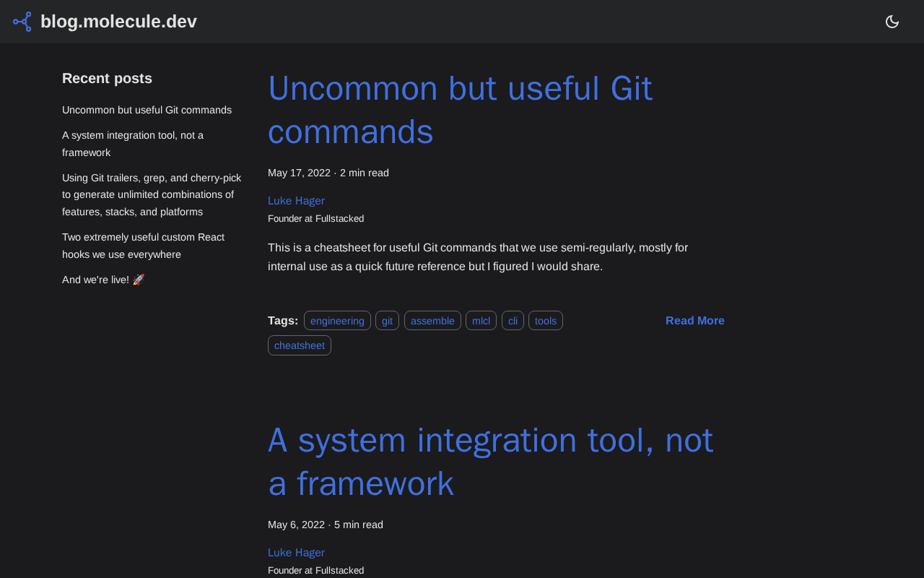The height and width of the screenshot is (578, 924).
Task: Select the 'mlcl' tag
Action: [x=481, y=321]
